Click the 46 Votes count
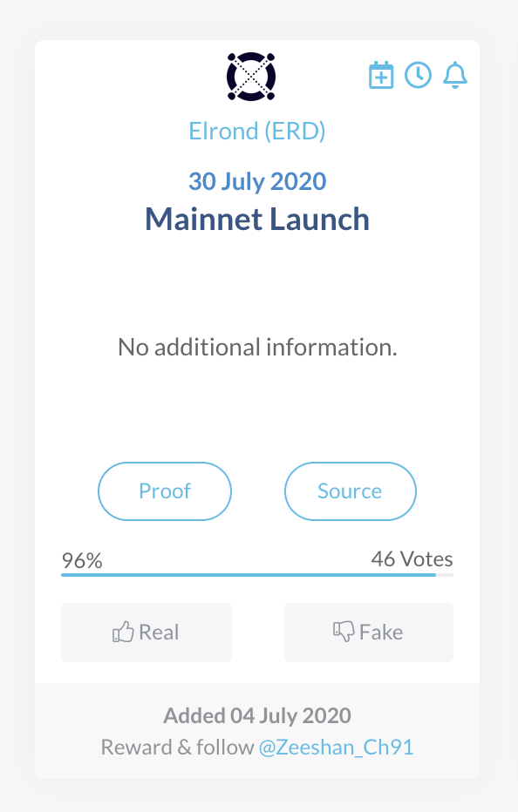 tap(412, 559)
